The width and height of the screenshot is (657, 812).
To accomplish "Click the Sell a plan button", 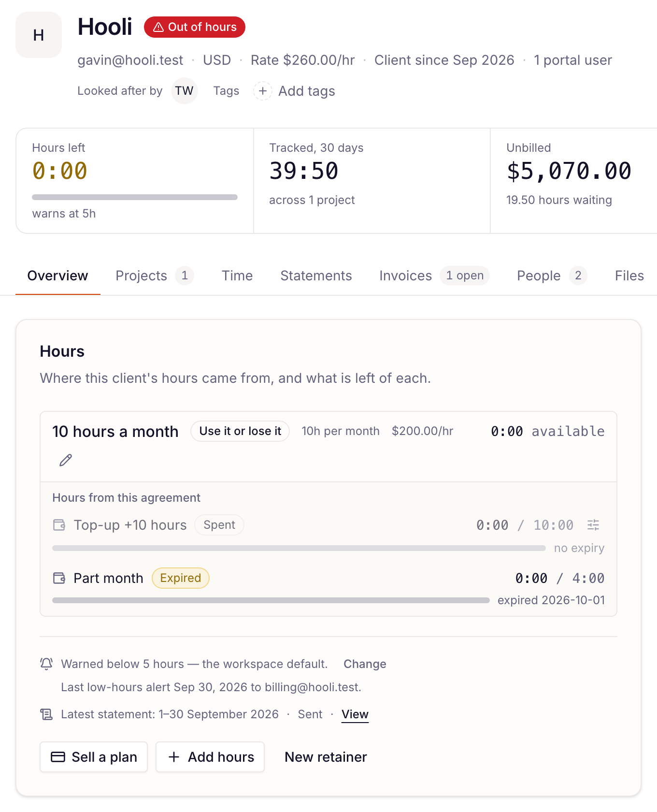I will click(x=94, y=757).
